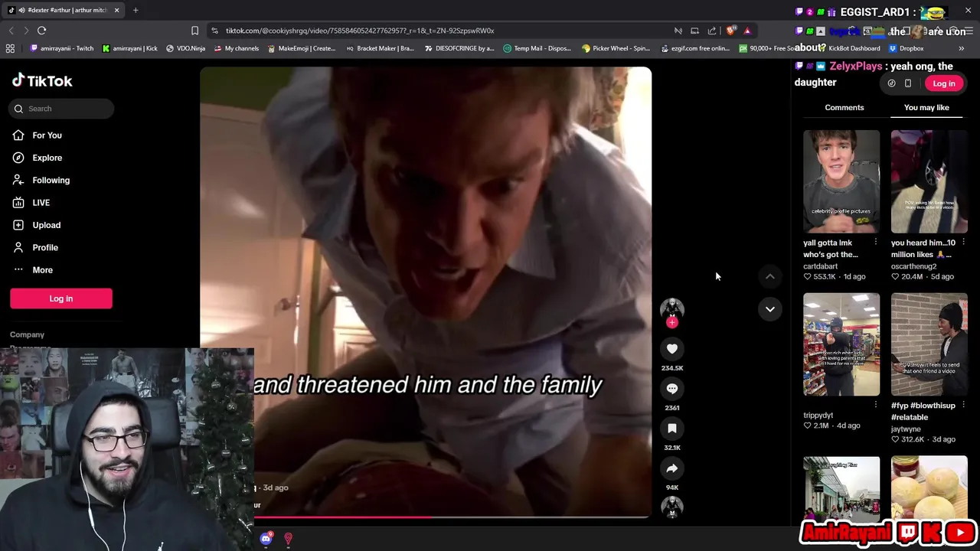Image resolution: width=980 pixels, height=551 pixels.
Task: Open the celebrity profile pictures thumbnail
Action: point(841,181)
